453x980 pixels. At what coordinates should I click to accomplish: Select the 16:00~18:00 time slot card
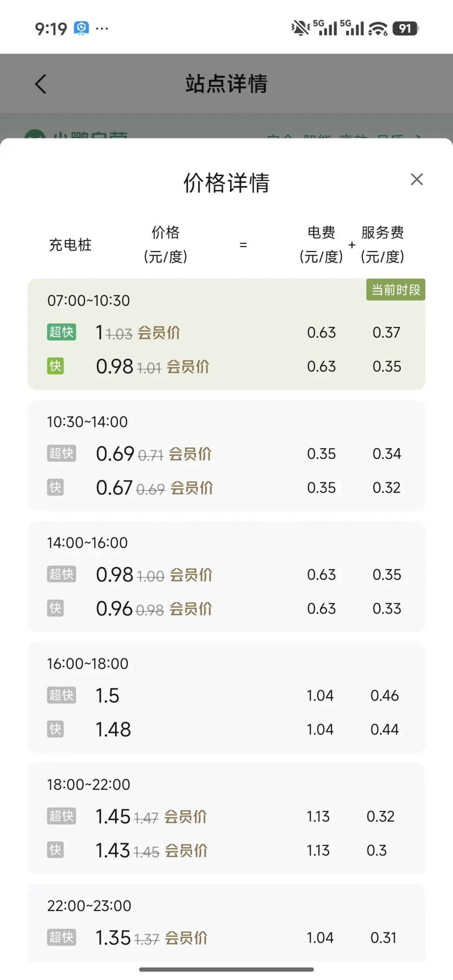pyautogui.click(x=226, y=697)
